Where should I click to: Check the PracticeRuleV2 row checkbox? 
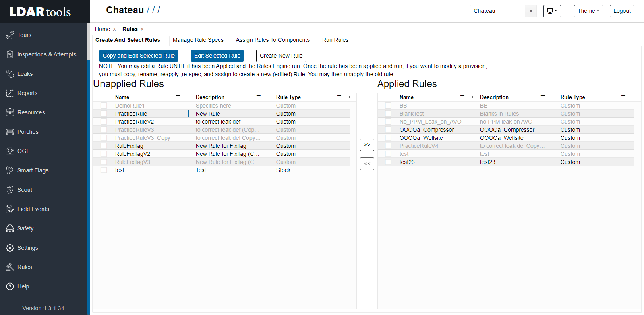tap(104, 122)
